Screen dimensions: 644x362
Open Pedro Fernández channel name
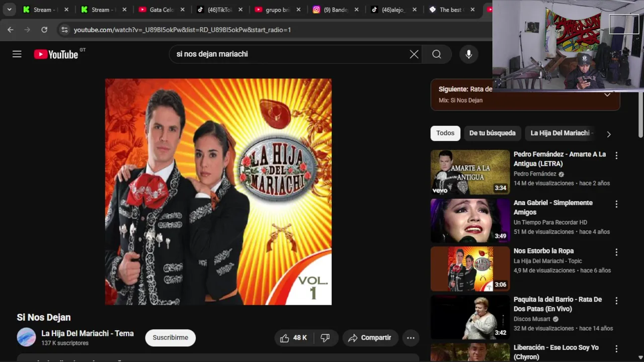coord(535,174)
